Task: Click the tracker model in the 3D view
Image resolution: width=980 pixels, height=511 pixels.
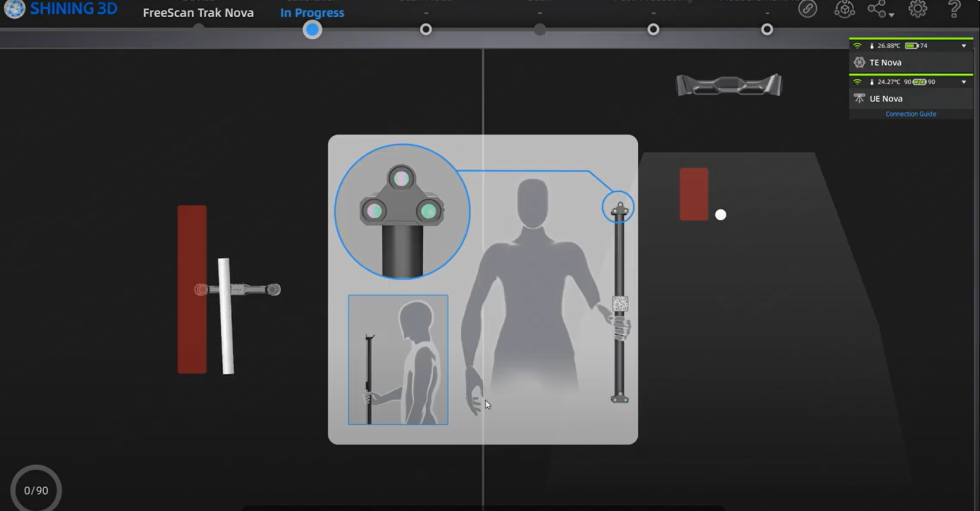Action: (x=729, y=85)
